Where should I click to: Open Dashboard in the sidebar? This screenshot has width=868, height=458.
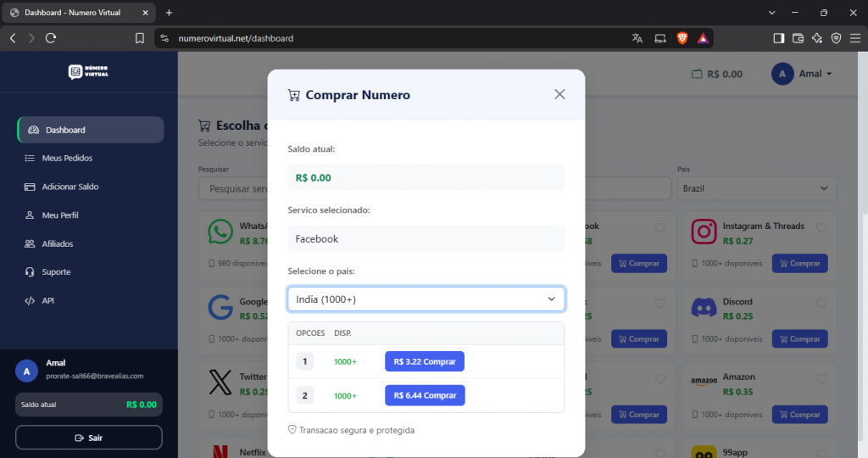tap(91, 130)
